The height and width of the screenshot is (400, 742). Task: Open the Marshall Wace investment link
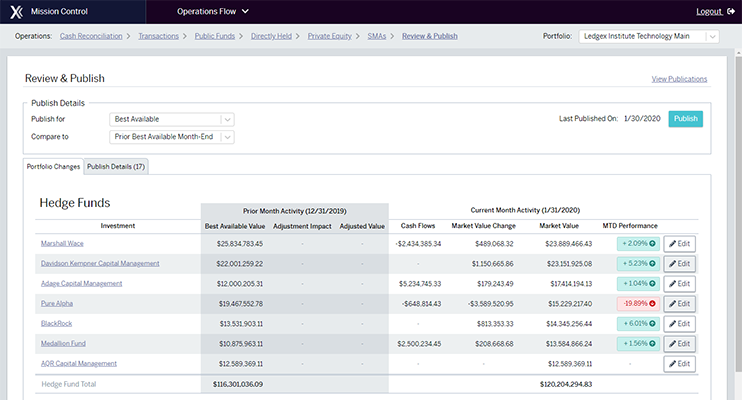(x=62, y=243)
